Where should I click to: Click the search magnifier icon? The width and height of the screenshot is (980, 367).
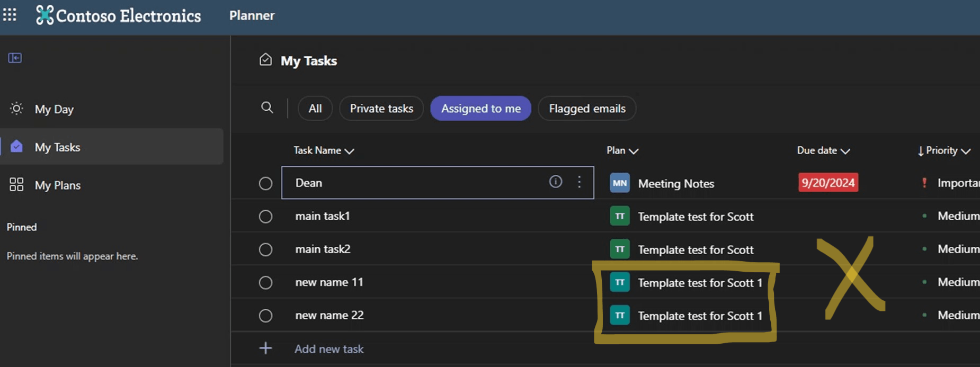point(267,108)
